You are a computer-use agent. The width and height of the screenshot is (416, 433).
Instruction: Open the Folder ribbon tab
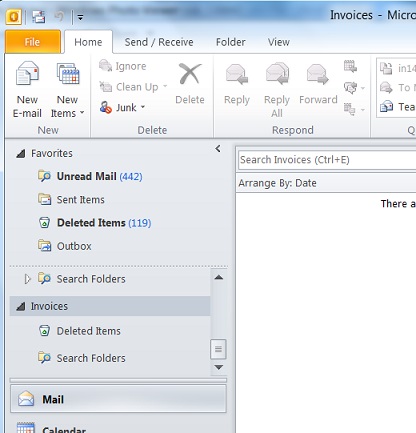click(231, 42)
